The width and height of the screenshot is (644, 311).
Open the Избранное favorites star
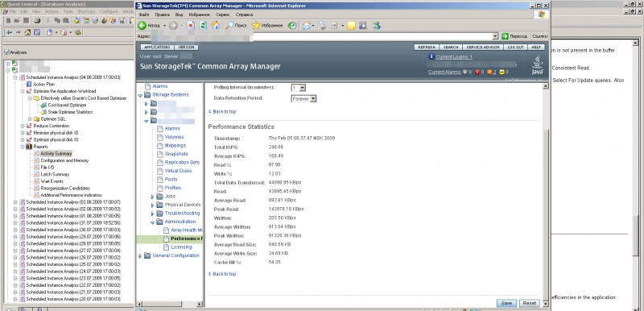tap(255, 26)
